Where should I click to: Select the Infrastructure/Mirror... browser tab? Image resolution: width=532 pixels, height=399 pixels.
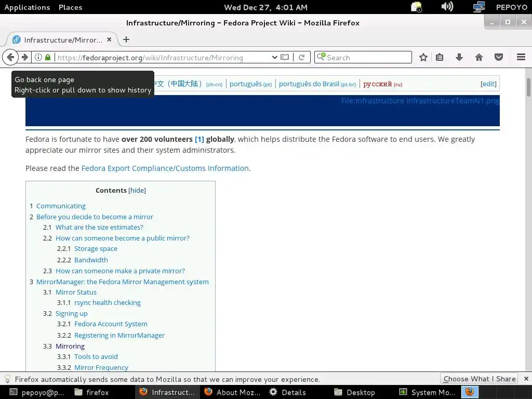(x=62, y=39)
